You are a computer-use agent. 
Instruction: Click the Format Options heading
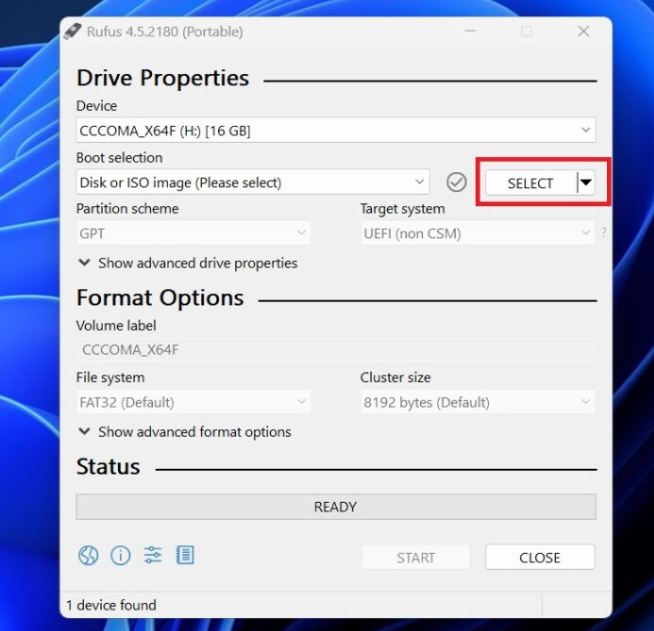click(x=160, y=298)
